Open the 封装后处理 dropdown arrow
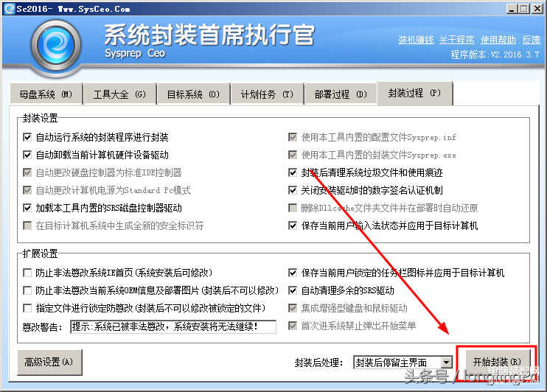The width and height of the screenshot is (547, 392). point(446,363)
